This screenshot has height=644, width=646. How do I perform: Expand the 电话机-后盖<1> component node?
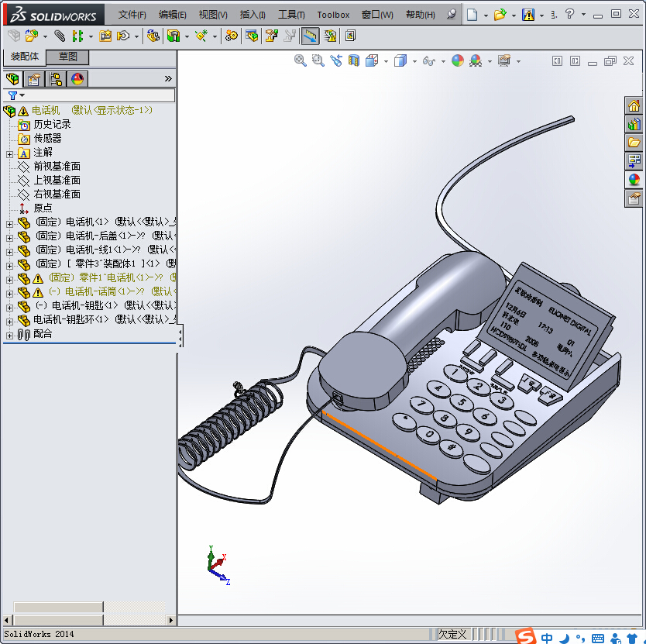point(9,239)
